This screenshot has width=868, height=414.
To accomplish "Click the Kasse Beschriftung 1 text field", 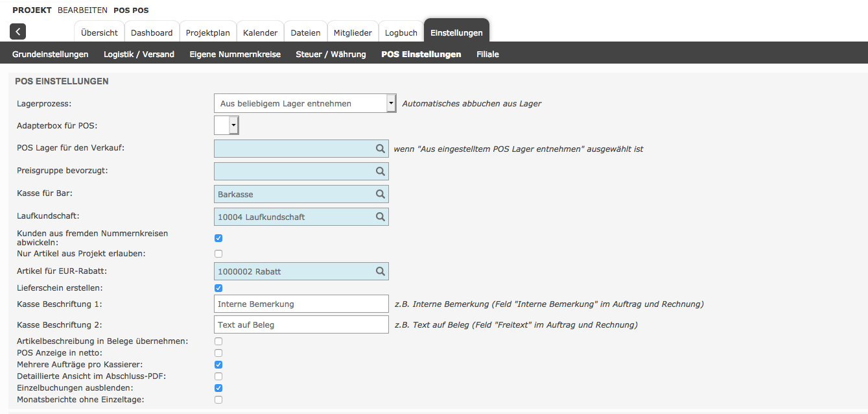I will pyautogui.click(x=301, y=304).
